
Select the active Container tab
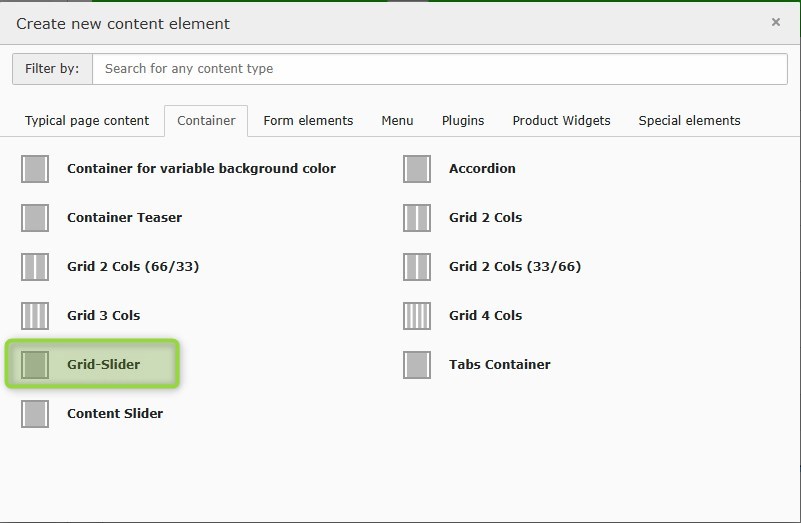point(206,121)
